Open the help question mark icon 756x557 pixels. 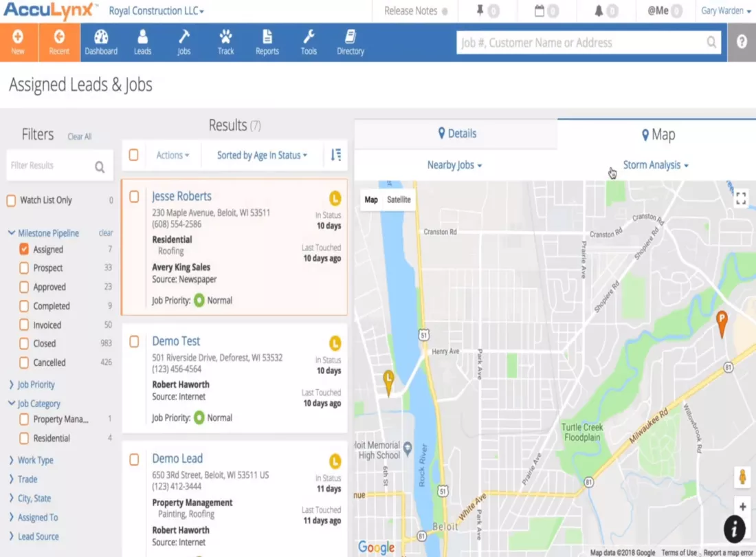click(x=742, y=42)
